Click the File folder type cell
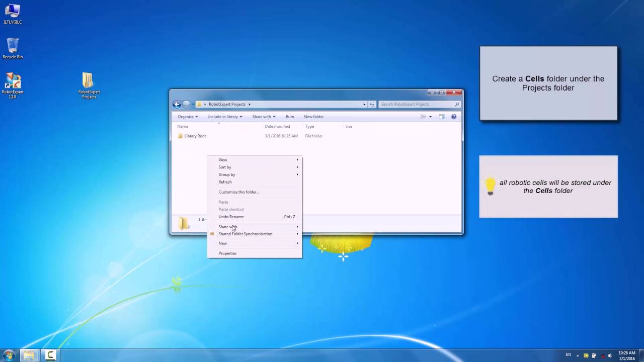Viewport: 644px width, 362px height. pyautogui.click(x=314, y=136)
